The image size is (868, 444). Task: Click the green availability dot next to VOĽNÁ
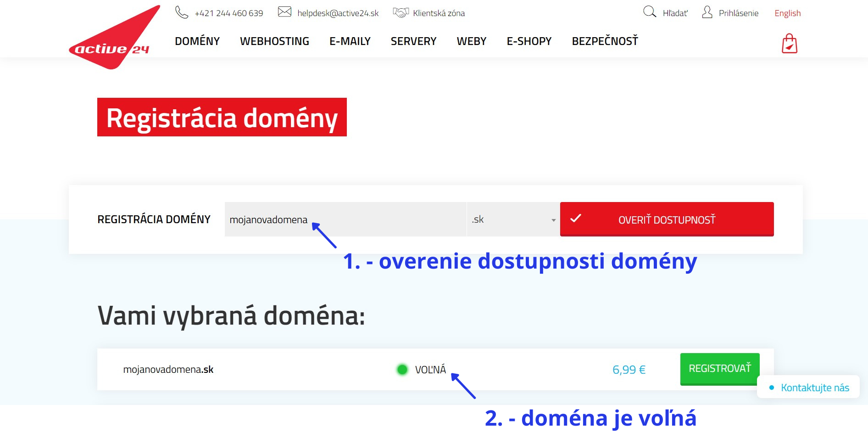(x=402, y=369)
